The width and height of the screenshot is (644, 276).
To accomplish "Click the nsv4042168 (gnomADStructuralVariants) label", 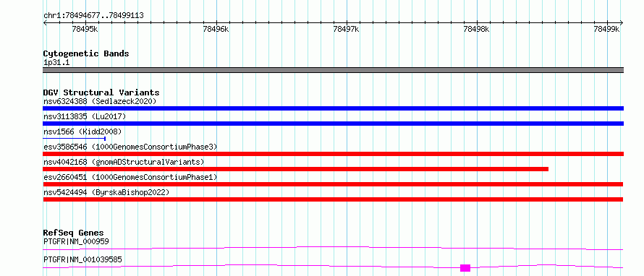I will pos(124,162).
